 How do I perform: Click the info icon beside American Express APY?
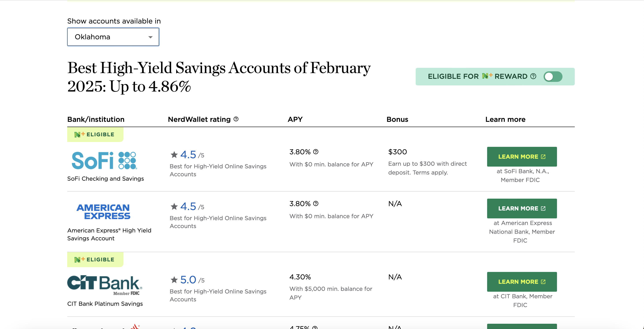[316, 204]
